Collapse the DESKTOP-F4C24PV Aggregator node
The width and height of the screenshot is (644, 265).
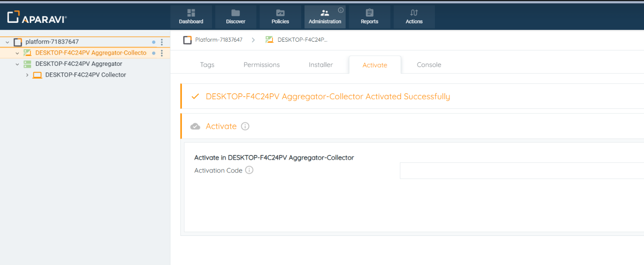17,64
